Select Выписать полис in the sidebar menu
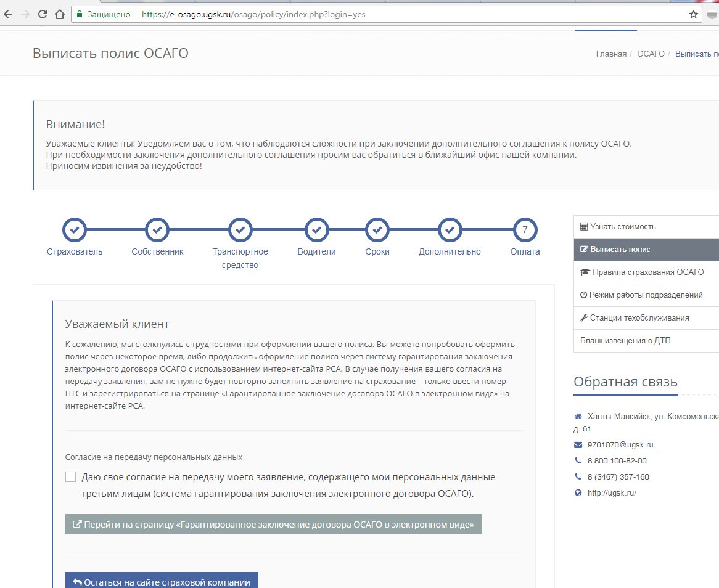The image size is (719, 588). tap(646, 250)
